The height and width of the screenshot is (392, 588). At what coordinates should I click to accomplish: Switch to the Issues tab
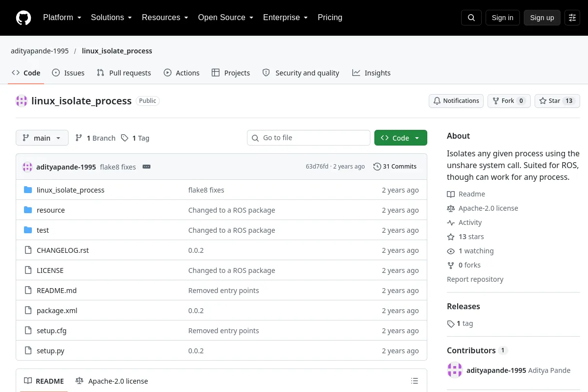[68, 73]
